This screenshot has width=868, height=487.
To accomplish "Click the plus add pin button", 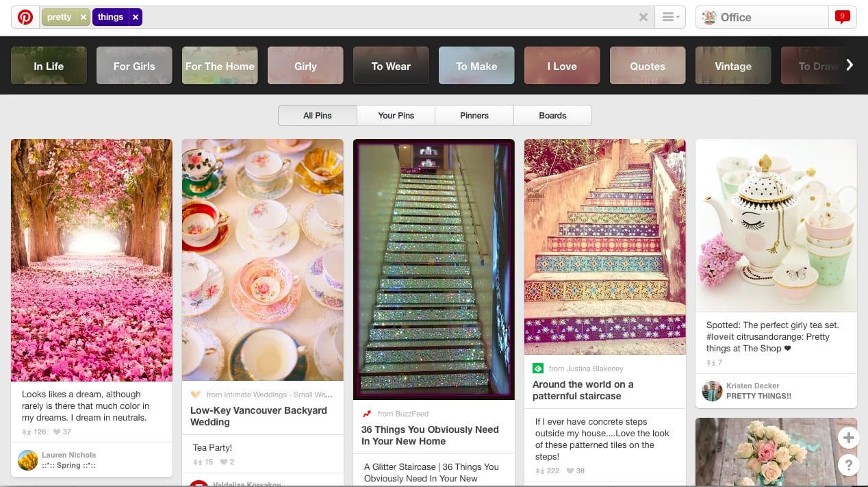I will (848, 438).
